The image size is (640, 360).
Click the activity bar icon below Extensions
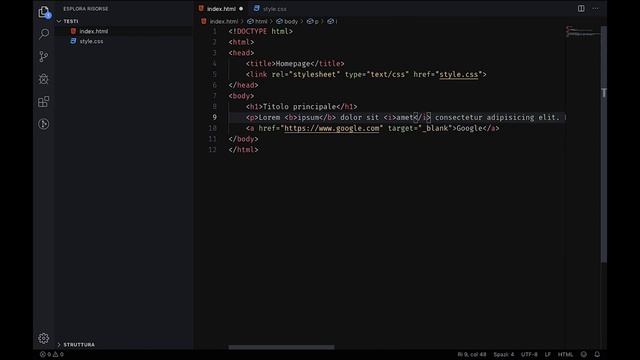coord(44,124)
